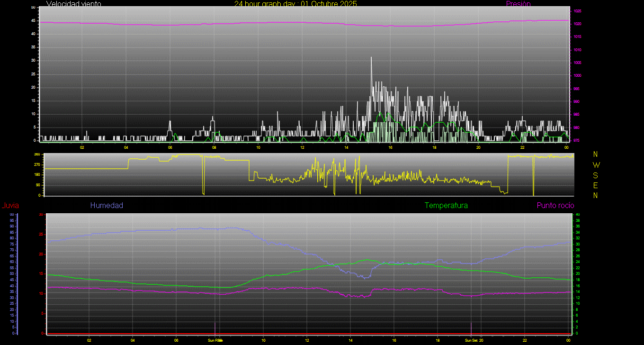
Task: Click the S compass direction letter
Action: [596, 175]
